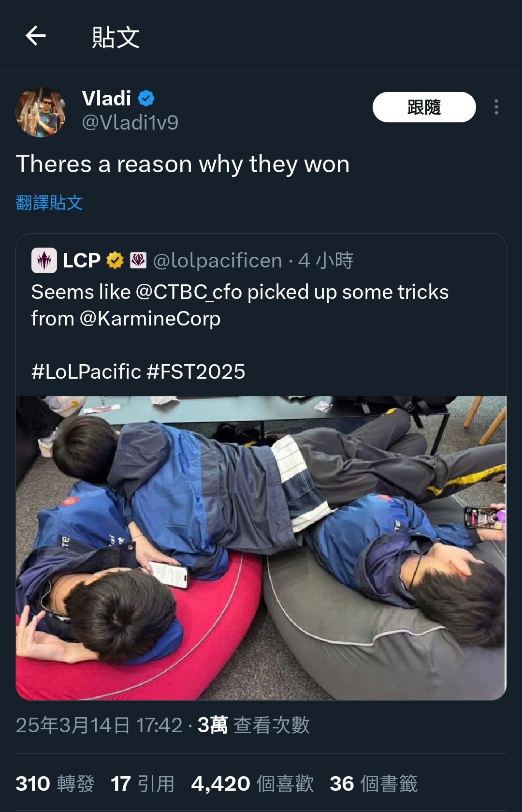This screenshot has height=812, width=522.
Task: View the quoted post's bean bag photo
Action: click(x=261, y=548)
